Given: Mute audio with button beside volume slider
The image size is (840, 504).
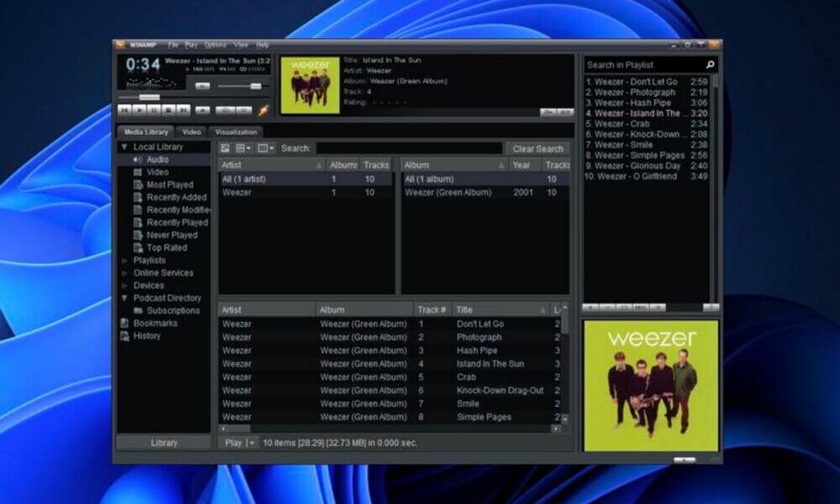Looking at the screenshot, I should coord(202,86).
